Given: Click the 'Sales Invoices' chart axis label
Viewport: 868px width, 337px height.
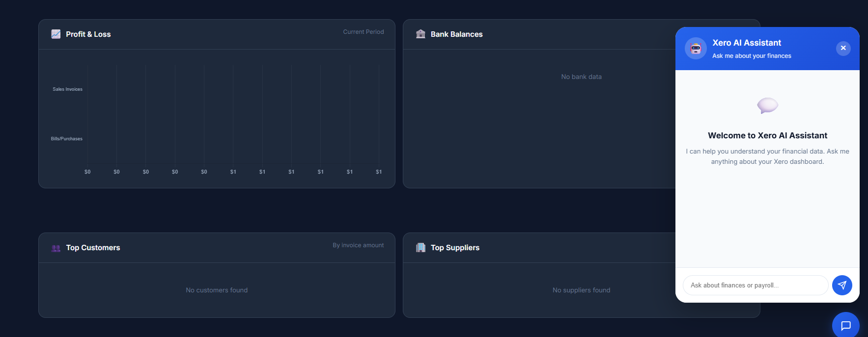Looking at the screenshot, I should pos(68,89).
